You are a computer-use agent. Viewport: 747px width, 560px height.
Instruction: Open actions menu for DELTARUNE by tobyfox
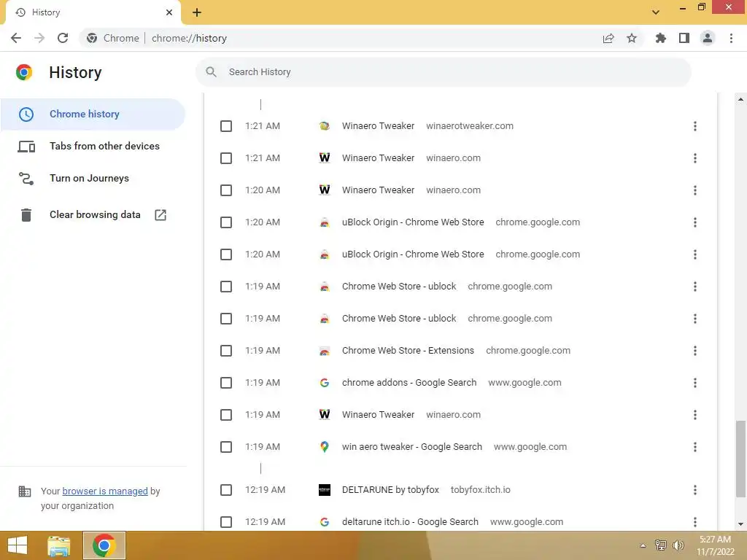[x=695, y=490]
